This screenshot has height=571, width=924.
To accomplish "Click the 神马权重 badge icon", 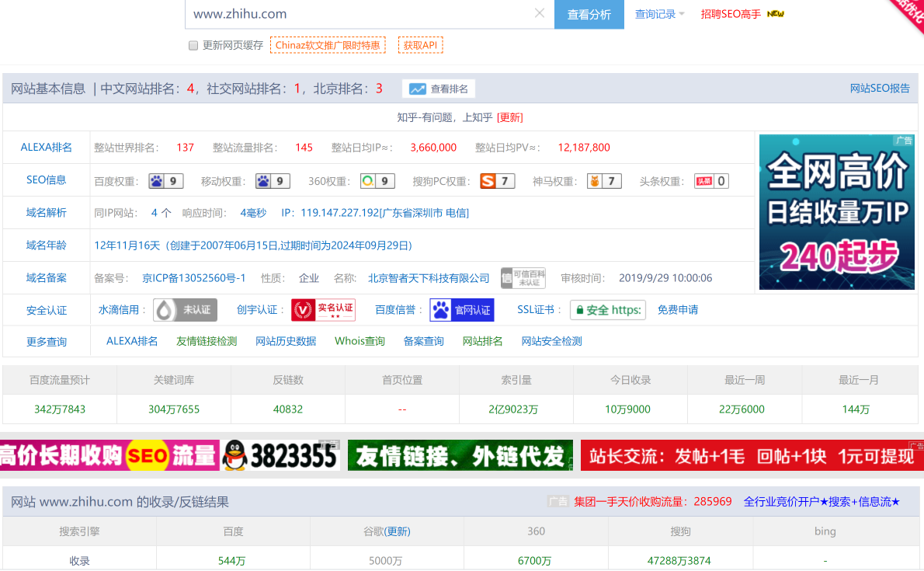I will (605, 181).
